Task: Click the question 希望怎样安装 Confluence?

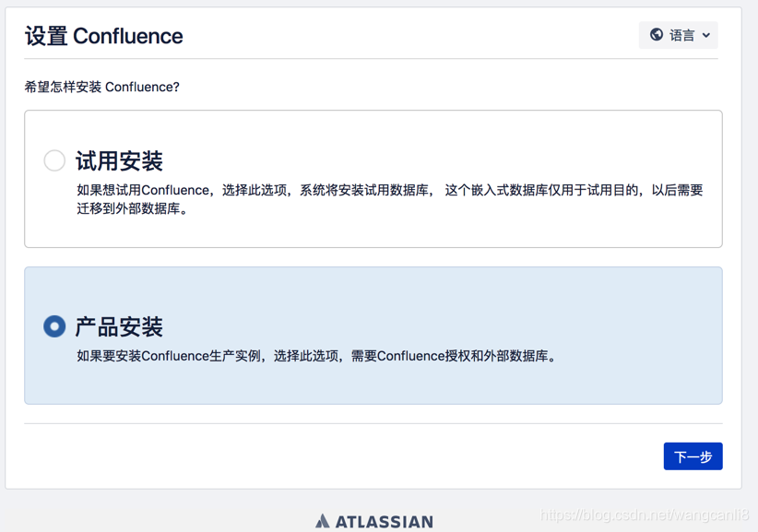Action: (102, 87)
